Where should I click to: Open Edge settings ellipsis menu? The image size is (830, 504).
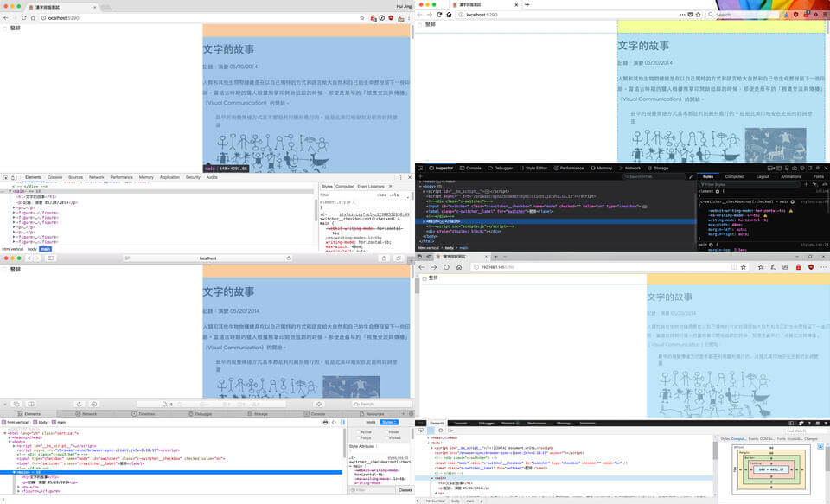(x=824, y=267)
